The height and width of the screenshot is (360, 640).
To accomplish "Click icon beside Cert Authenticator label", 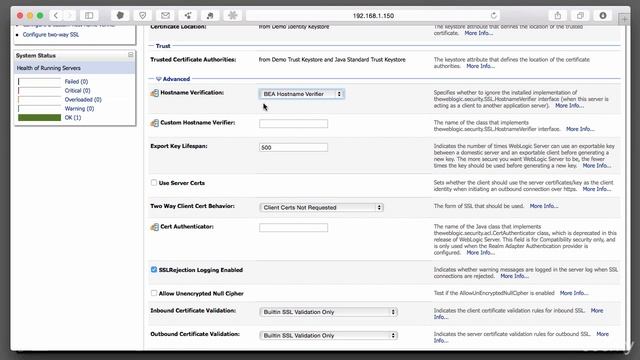I will pyautogui.click(x=154, y=227).
